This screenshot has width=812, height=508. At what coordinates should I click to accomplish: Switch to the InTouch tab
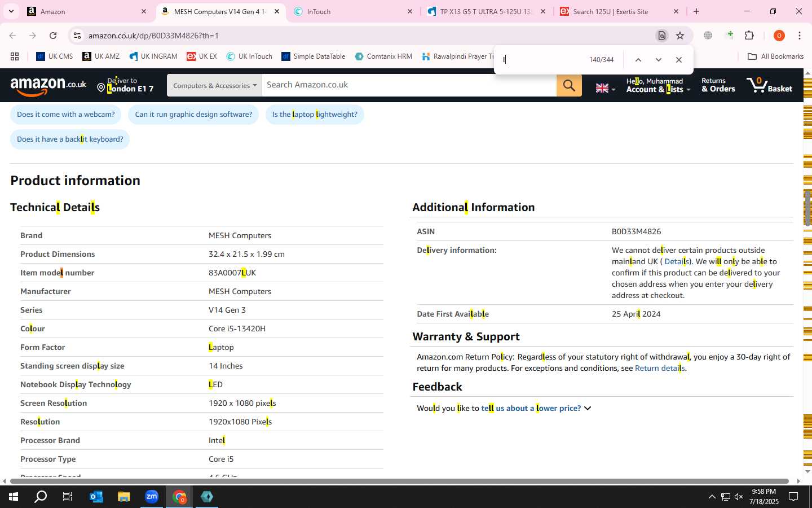354,11
